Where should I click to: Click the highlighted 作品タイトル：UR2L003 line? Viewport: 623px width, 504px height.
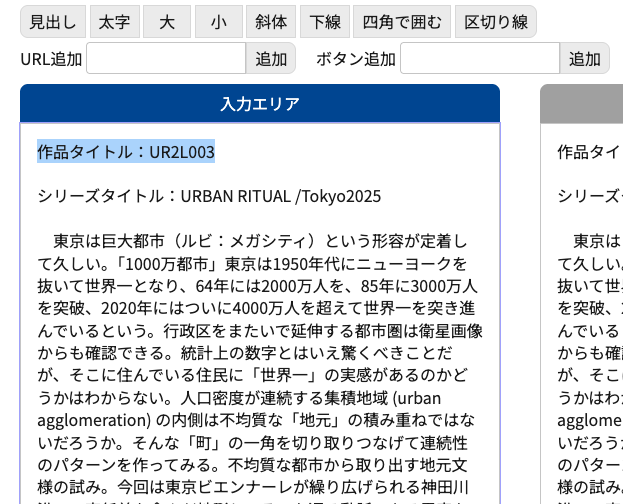coord(126,152)
